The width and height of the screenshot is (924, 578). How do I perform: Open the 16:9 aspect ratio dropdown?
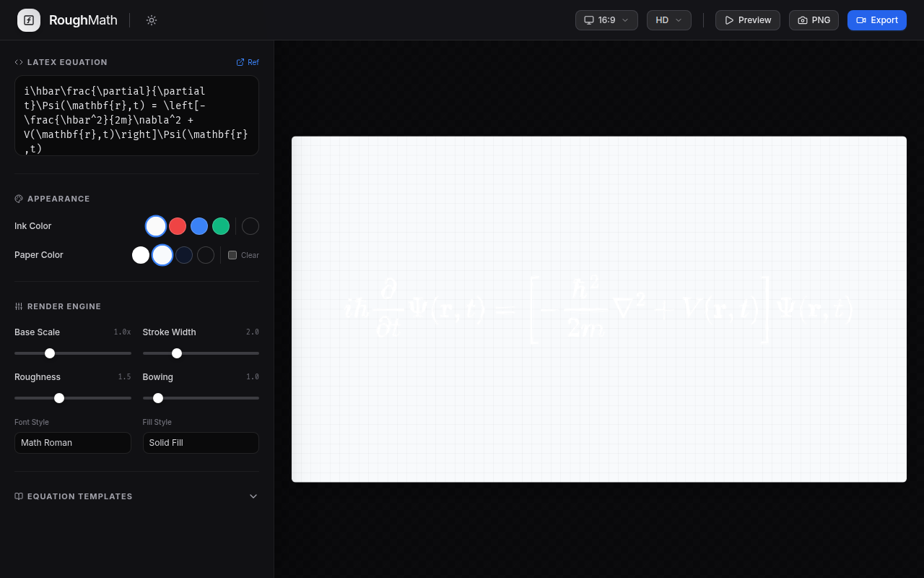606,20
